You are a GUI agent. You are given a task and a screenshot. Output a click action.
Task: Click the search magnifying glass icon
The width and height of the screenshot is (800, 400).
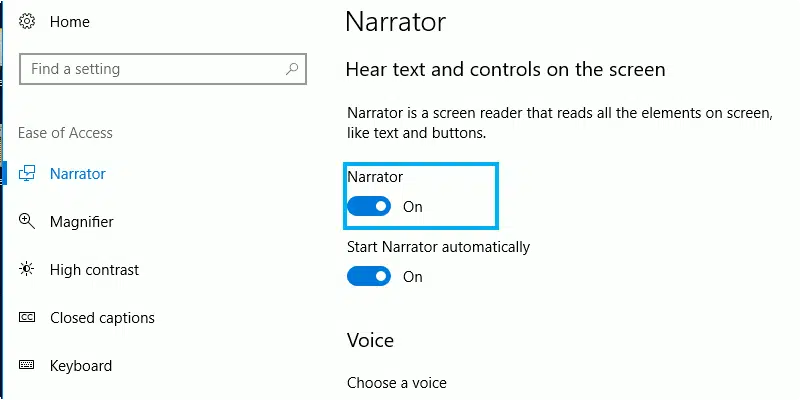pos(292,69)
